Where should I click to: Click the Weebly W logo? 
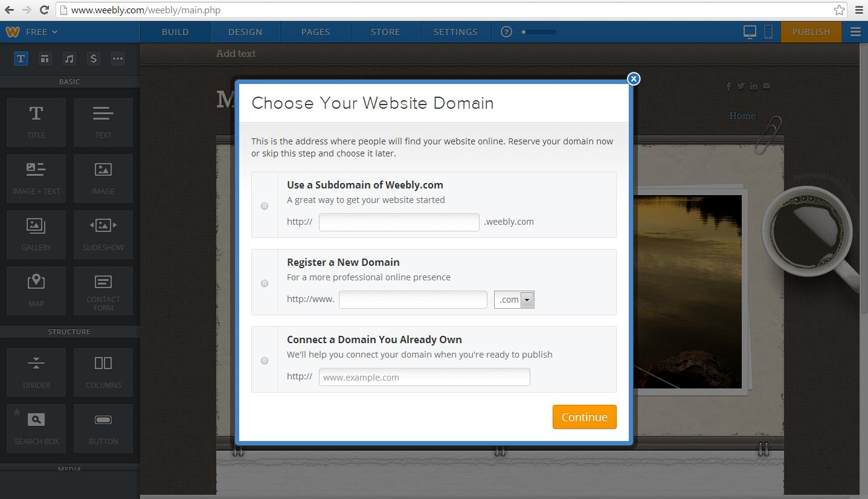pos(12,32)
